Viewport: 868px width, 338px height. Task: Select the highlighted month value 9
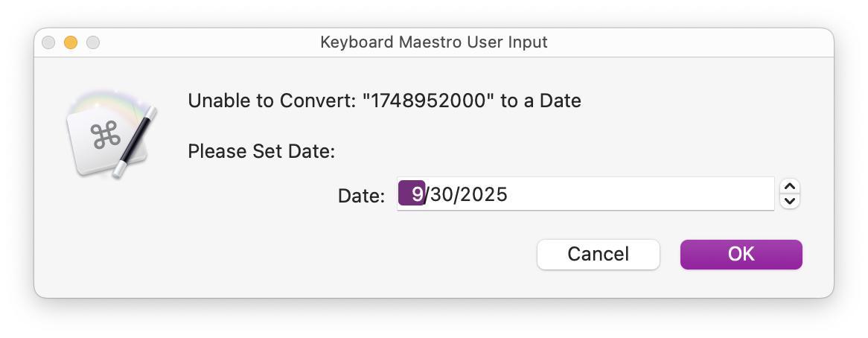pyautogui.click(x=412, y=194)
